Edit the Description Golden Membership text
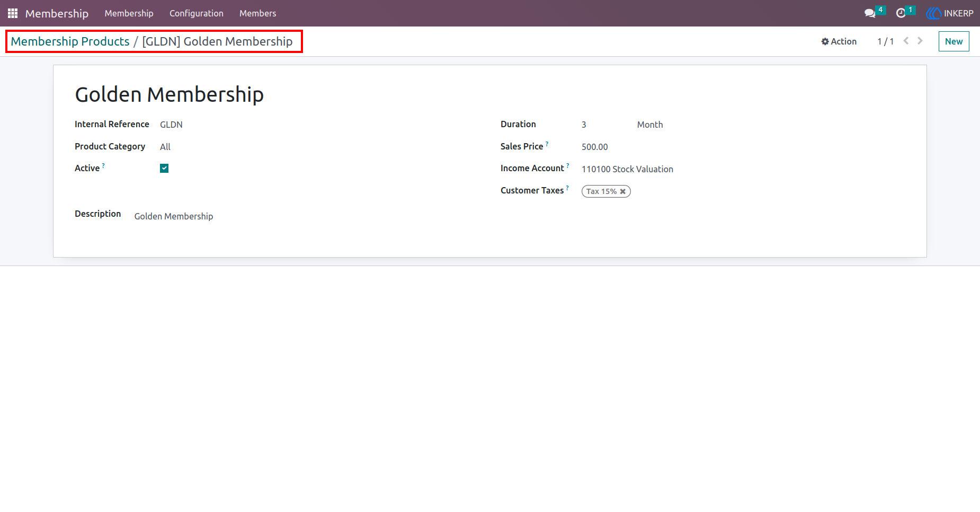This screenshot has width=980, height=512. pyautogui.click(x=174, y=216)
